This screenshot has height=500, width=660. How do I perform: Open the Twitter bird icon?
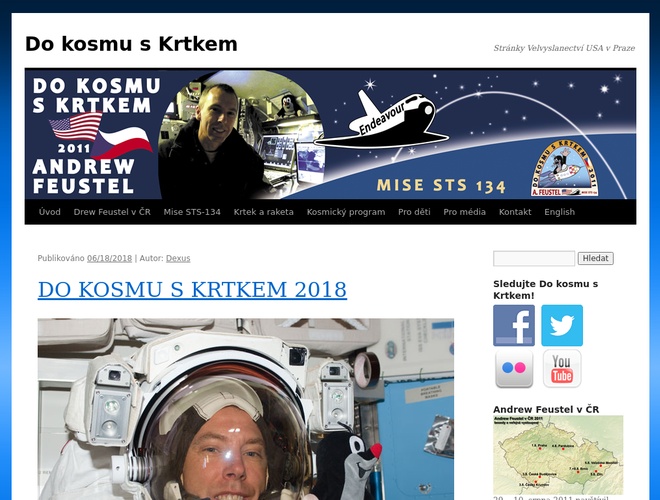(562, 325)
